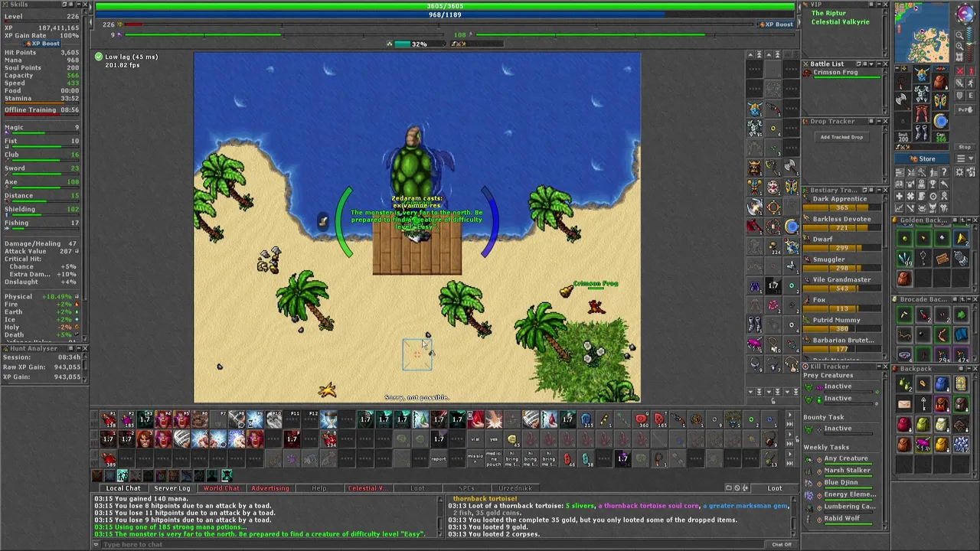Screen dimensions: 980x551
Task: Collapse the Battle List panel
Action: click(879, 64)
